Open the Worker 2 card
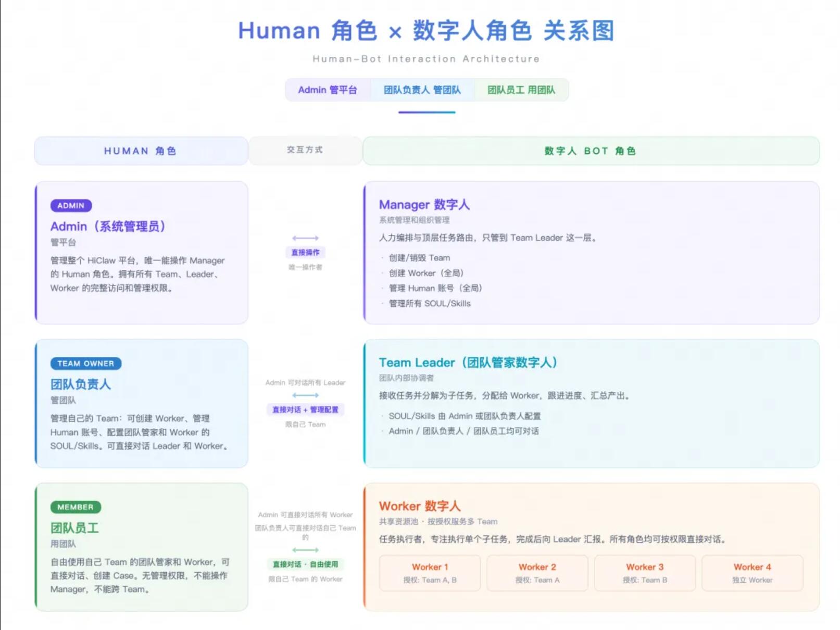Screen dimensions: 840x630 (x=537, y=573)
